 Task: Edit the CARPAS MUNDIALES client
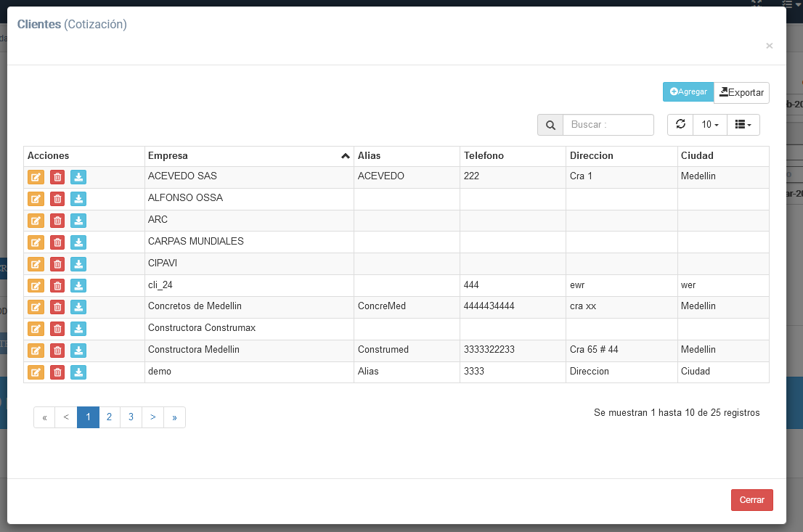(x=36, y=242)
